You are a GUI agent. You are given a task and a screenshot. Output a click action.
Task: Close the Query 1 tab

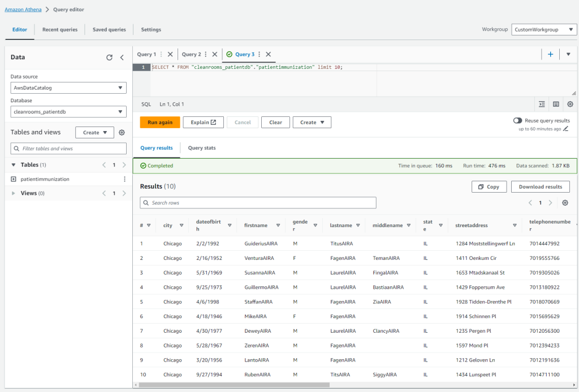[170, 54]
